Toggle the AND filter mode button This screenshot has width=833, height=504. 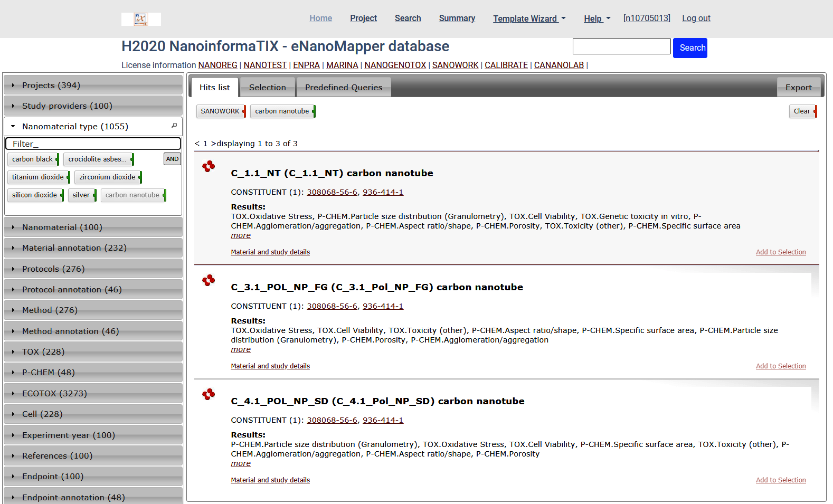172,159
